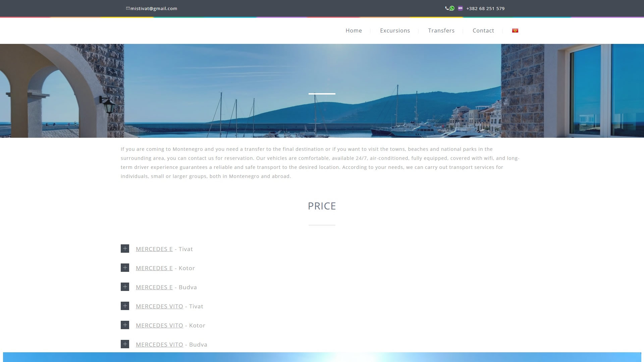Expand the plus icon for Mercedes E - Kotor
This screenshot has width=644, height=362.
(125, 267)
